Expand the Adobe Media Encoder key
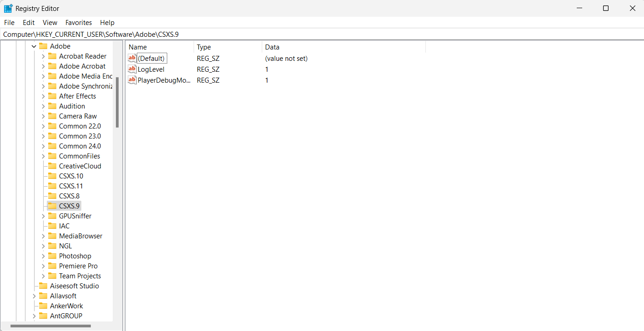644x331 pixels. tap(43, 76)
